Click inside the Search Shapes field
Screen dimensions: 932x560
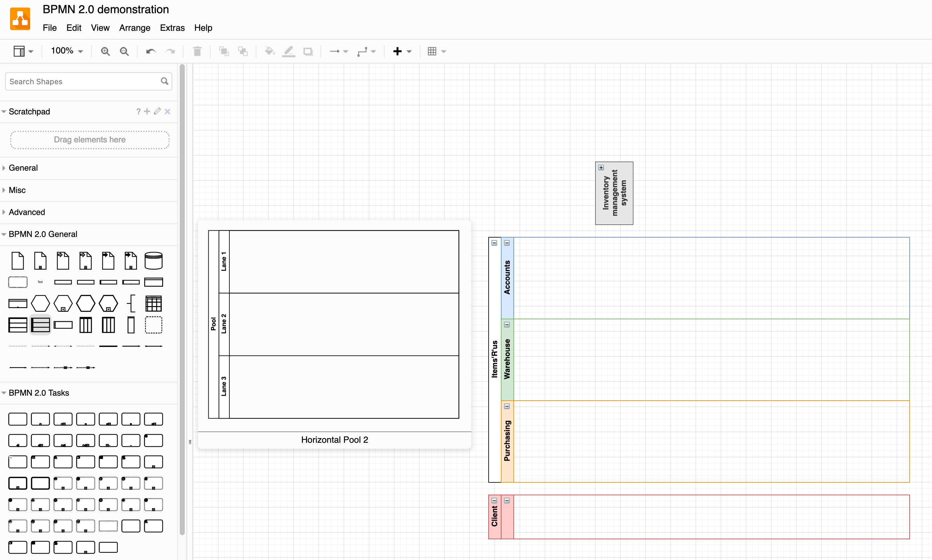click(x=75, y=81)
